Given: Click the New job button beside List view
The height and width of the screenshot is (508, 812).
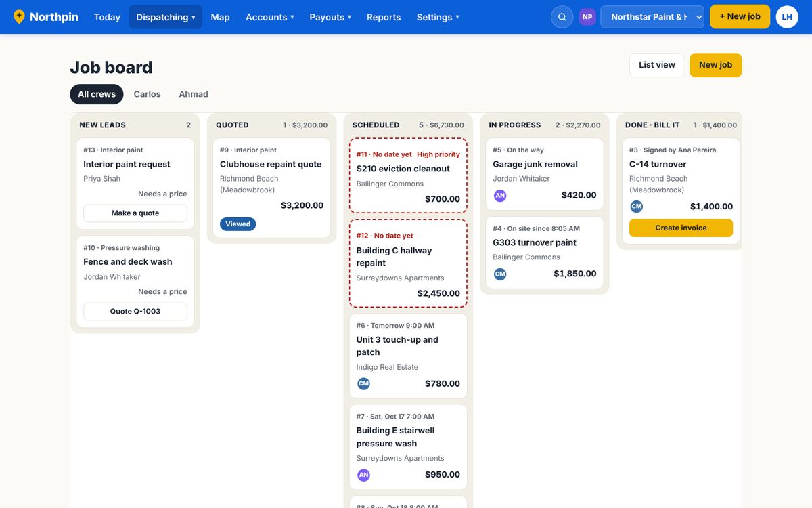Looking at the screenshot, I should [x=716, y=65].
